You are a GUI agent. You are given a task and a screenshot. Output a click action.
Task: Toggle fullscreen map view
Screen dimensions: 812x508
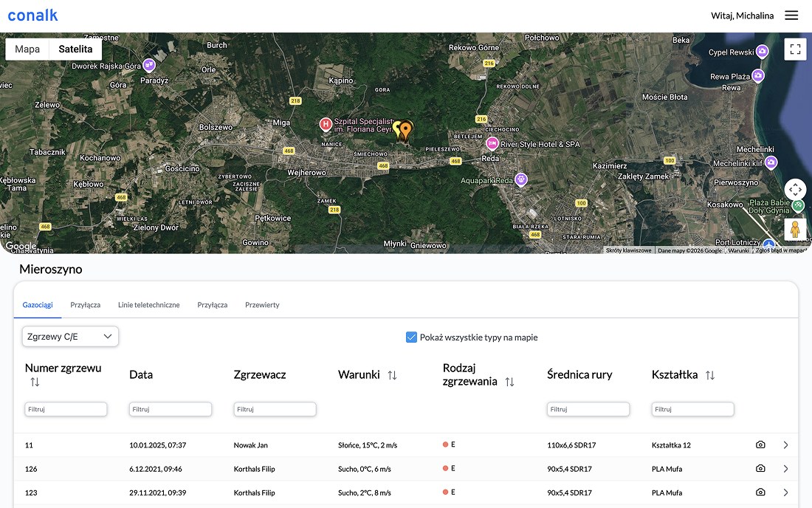796,49
